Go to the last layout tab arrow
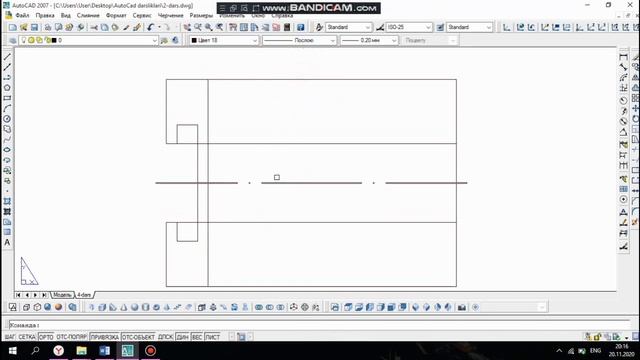This screenshot has height=360, width=640. tap(44, 295)
